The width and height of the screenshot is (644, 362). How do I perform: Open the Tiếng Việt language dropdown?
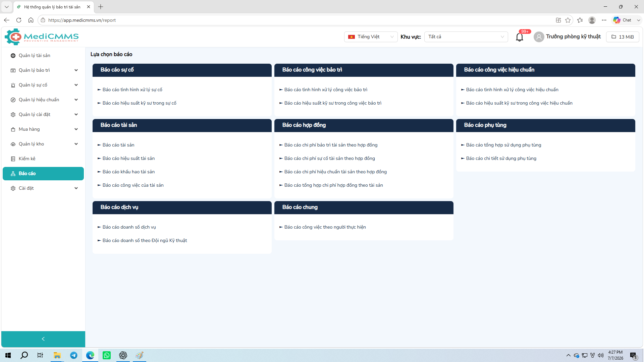(371, 37)
